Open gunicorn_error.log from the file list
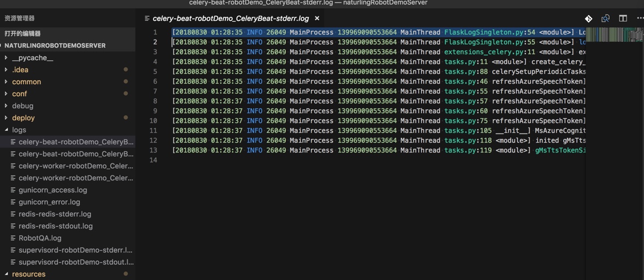This screenshot has width=644, height=280. tap(49, 202)
